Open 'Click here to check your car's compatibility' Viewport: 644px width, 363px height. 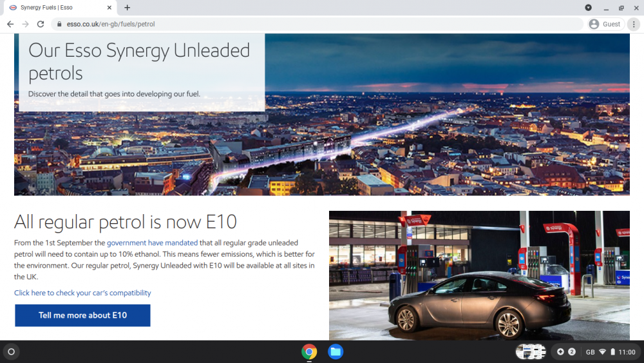(x=82, y=293)
